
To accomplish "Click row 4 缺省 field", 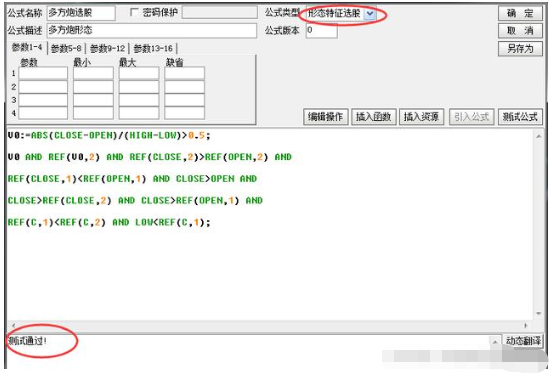I will pyautogui.click(x=184, y=113).
